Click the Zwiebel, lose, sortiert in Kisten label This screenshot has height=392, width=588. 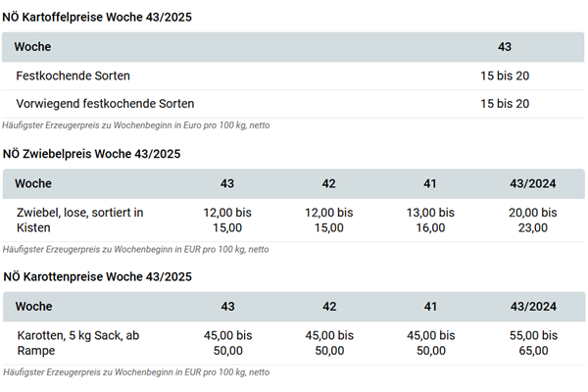coord(79,220)
